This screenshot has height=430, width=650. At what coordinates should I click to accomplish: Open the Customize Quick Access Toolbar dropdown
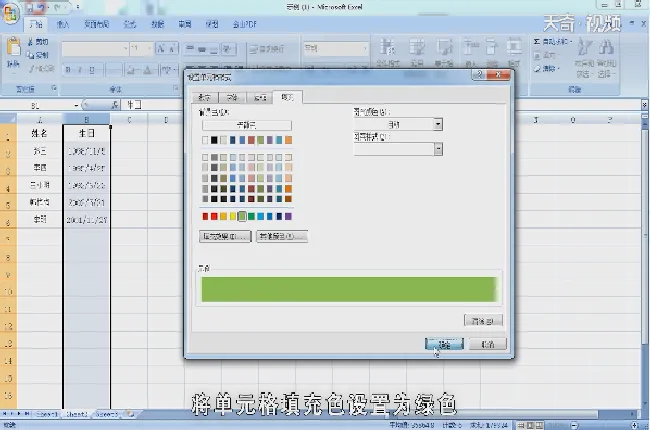coord(78,7)
